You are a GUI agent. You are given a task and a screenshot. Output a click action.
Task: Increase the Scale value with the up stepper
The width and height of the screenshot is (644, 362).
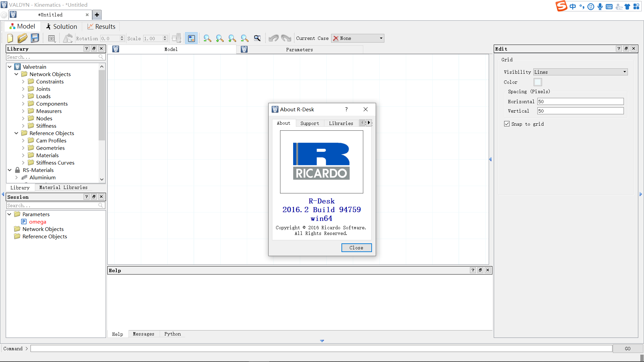[165, 37]
